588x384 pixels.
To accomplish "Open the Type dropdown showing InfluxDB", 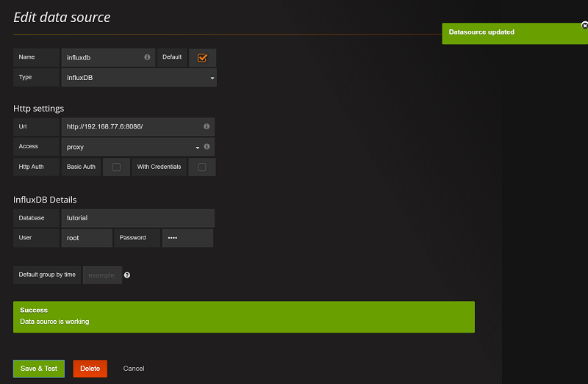I will (139, 78).
